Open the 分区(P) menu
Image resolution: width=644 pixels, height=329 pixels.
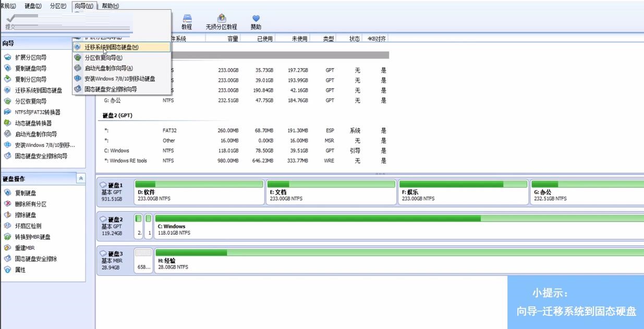[58, 6]
